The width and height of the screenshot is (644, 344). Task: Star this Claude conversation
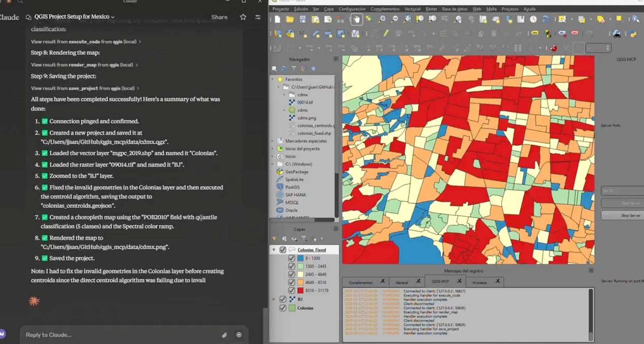click(x=243, y=17)
